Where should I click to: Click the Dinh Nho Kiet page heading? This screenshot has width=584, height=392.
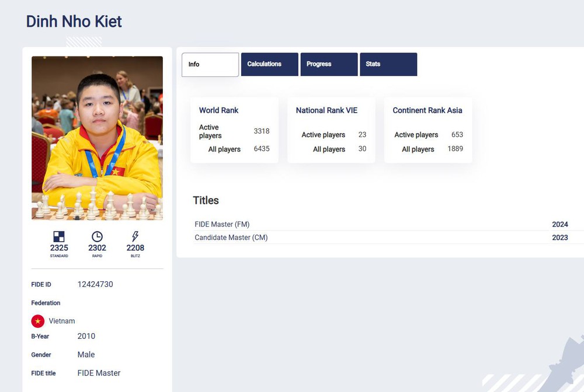(x=74, y=22)
